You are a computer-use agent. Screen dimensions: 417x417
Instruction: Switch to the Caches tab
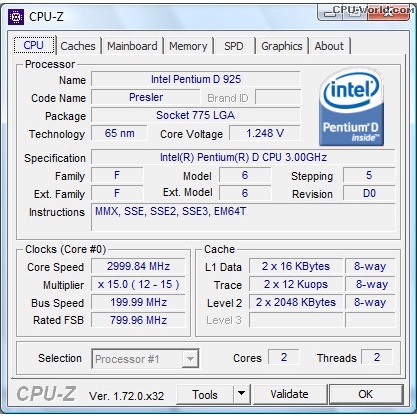(x=78, y=46)
